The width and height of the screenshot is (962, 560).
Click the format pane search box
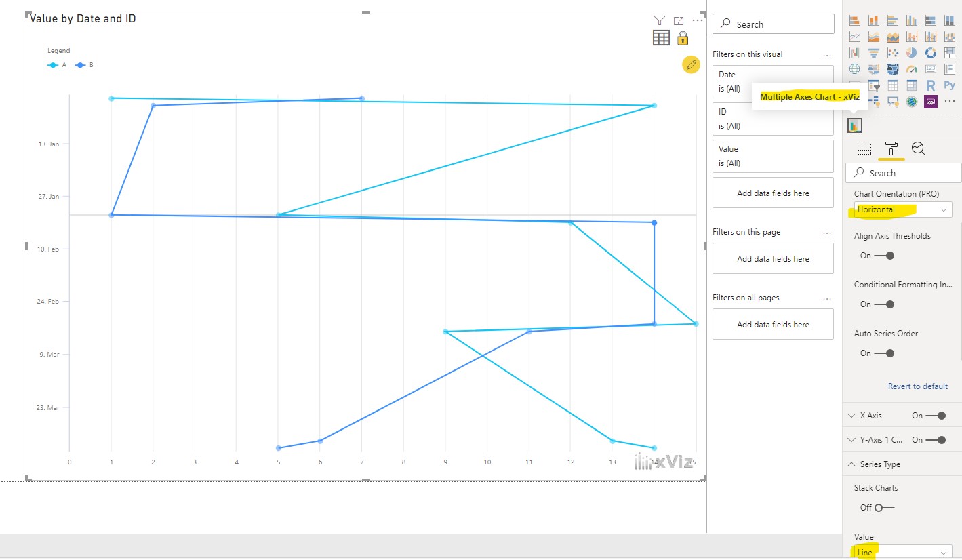[904, 173]
